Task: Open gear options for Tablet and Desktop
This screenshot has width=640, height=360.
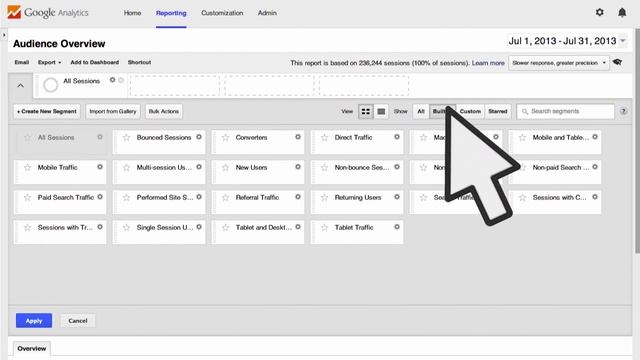Action: pyautogui.click(x=298, y=227)
